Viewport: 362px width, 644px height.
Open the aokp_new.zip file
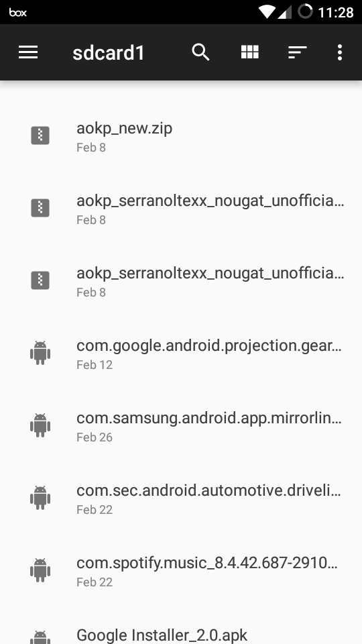click(x=181, y=136)
